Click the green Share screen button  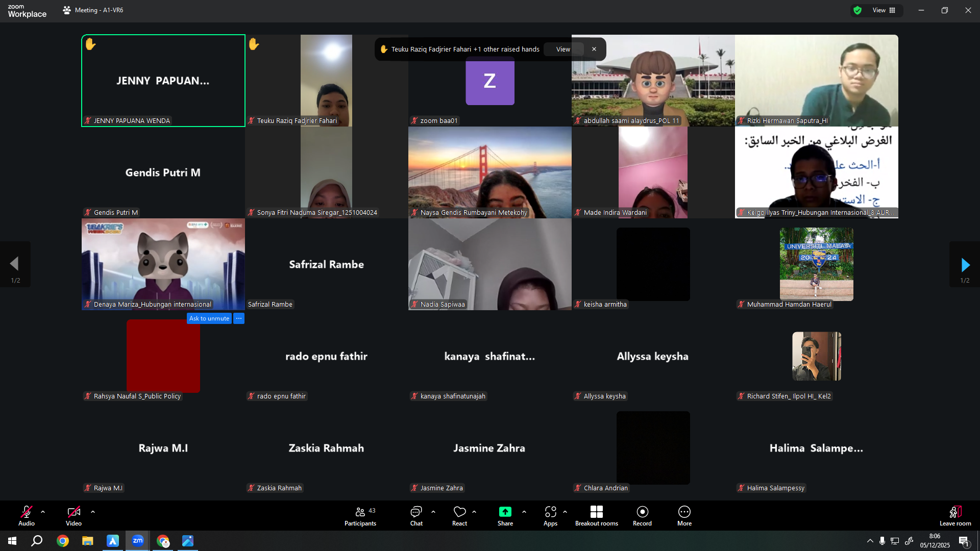point(505,515)
